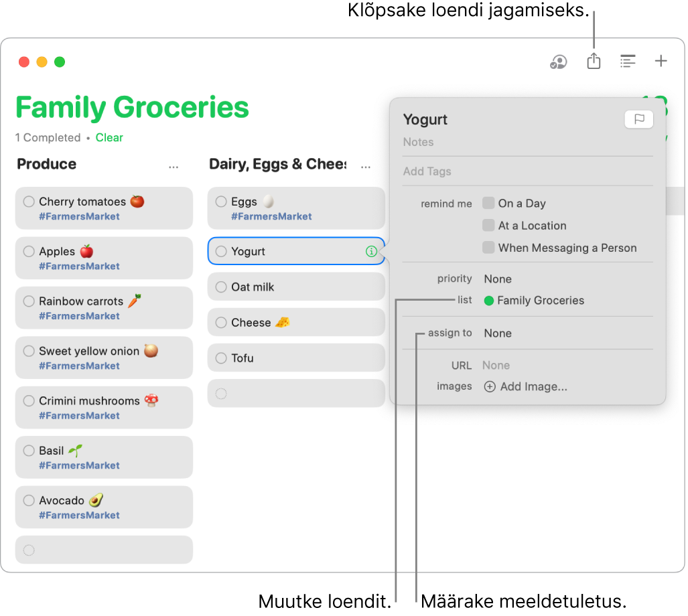This screenshot has width=688, height=616.
Task: Open the assign to selector
Action: (x=498, y=333)
